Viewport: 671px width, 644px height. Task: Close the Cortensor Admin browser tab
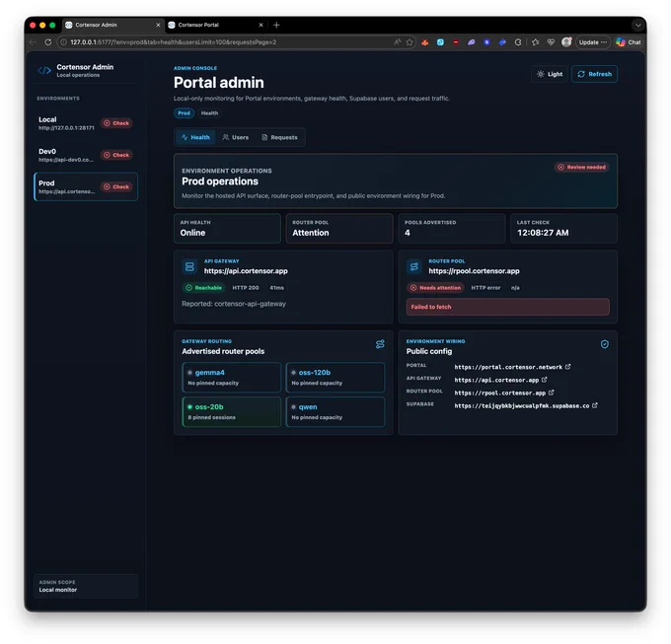pyautogui.click(x=158, y=25)
